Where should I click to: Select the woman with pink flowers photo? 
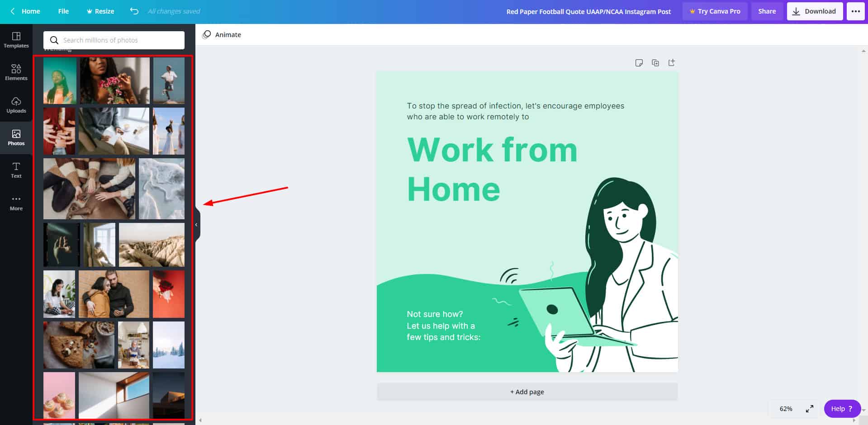(115, 80)
